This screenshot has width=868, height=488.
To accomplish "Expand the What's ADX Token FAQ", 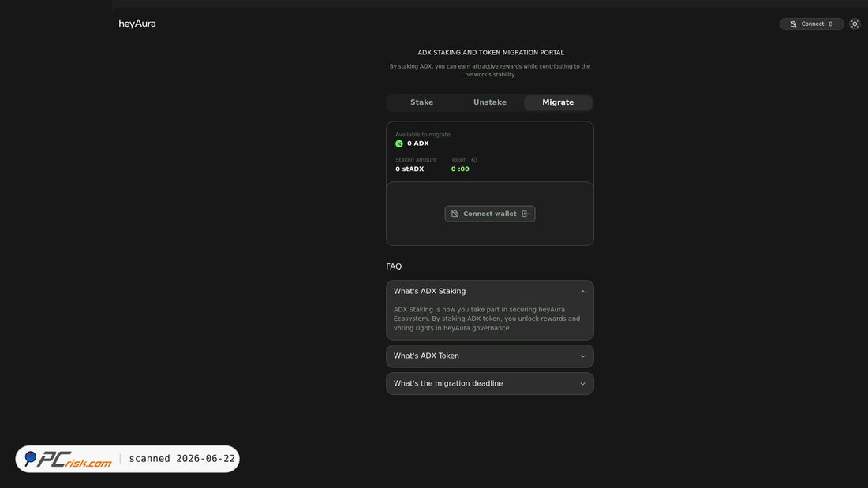I will point(490,356).
